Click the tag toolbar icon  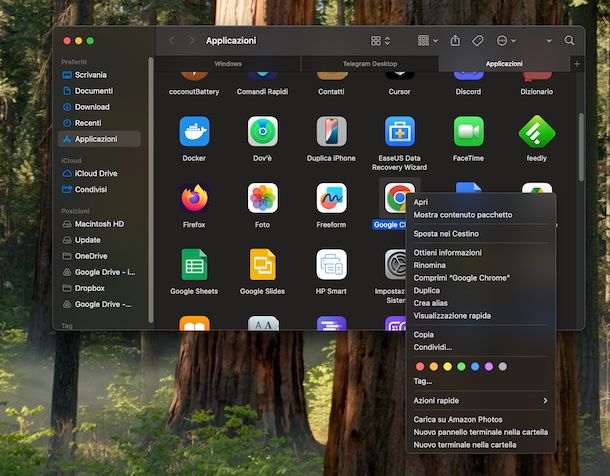coord(477,40)
